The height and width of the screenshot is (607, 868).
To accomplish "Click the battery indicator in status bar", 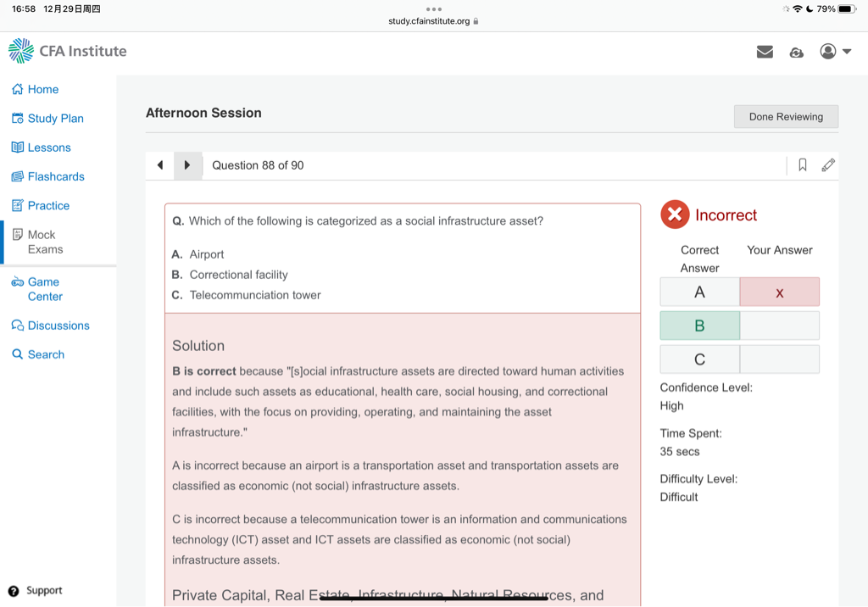I will (x=847, y=8).
